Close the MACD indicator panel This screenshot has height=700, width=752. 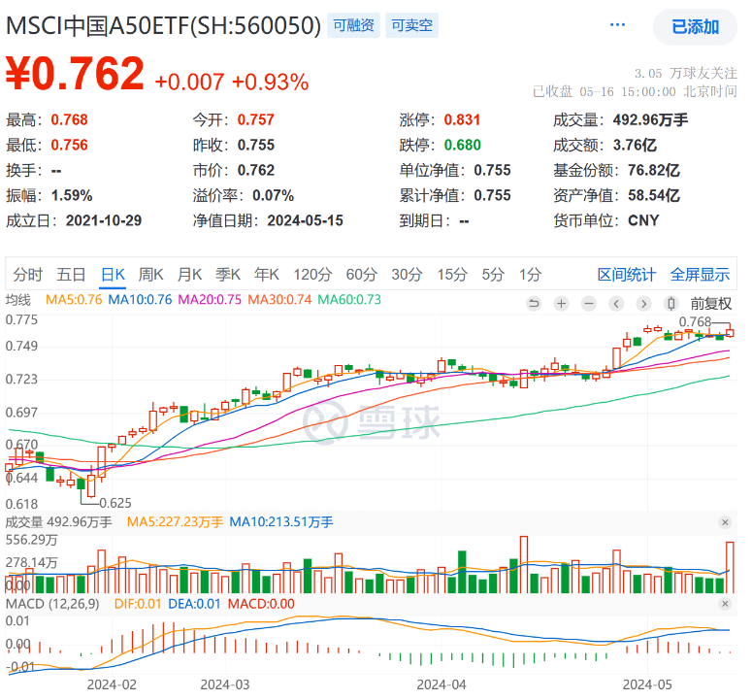(x=725, y=604)
